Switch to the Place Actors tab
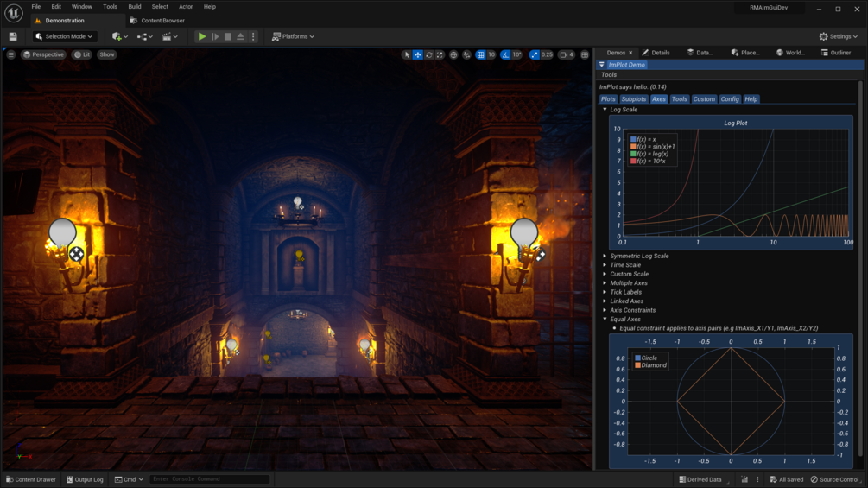868x488 pixels. (745, 53)
